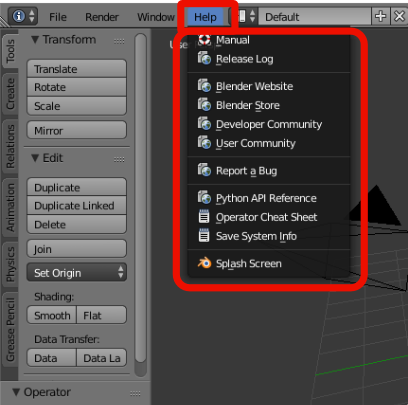The height and width of the screenshot is (405, 408).
Task: Switch to the Relations tab
Action: (10, 146)
